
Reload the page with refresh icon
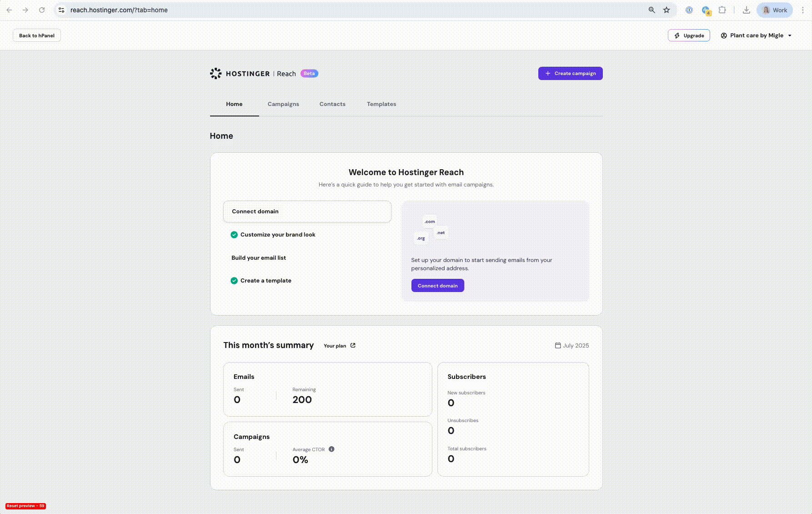pos(42,10)
